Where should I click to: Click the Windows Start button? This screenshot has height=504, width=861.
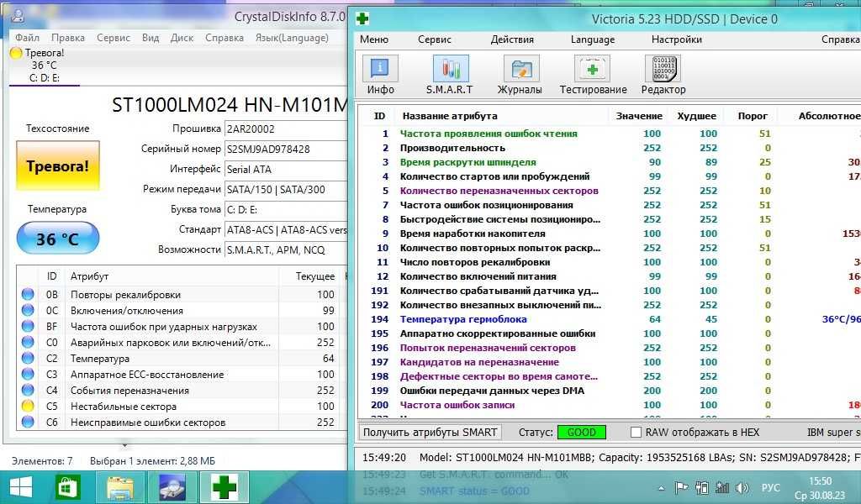coord(20,487)
